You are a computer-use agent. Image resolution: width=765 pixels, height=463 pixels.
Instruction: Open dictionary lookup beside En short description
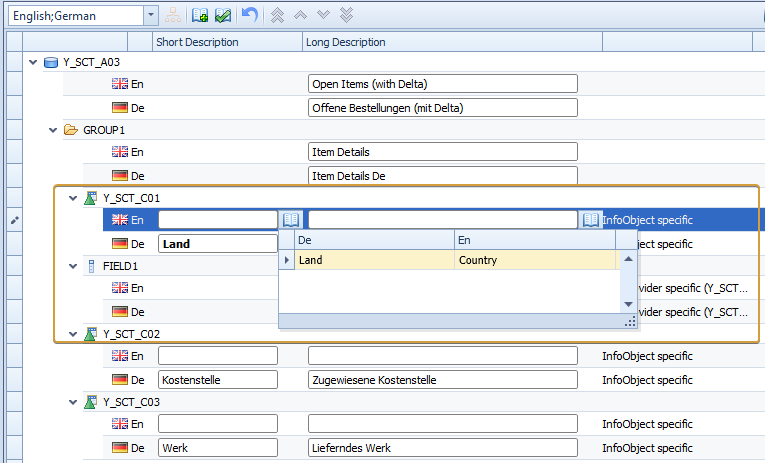click(290, 220)
